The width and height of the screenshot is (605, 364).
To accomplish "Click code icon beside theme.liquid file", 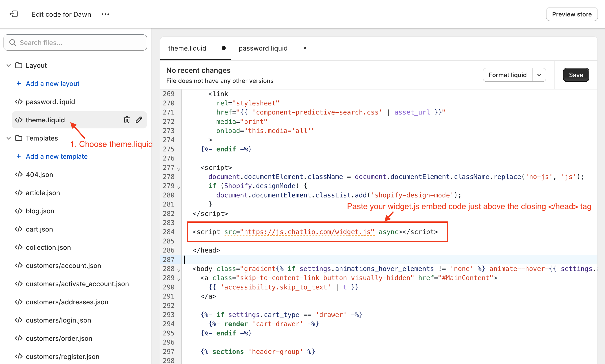I will click(19, 120).
